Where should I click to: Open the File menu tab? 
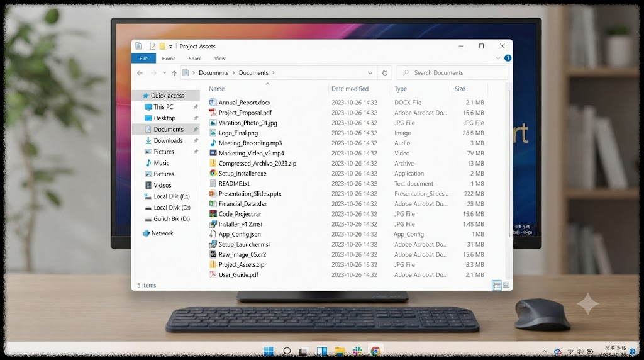click(x=143, y=59)
